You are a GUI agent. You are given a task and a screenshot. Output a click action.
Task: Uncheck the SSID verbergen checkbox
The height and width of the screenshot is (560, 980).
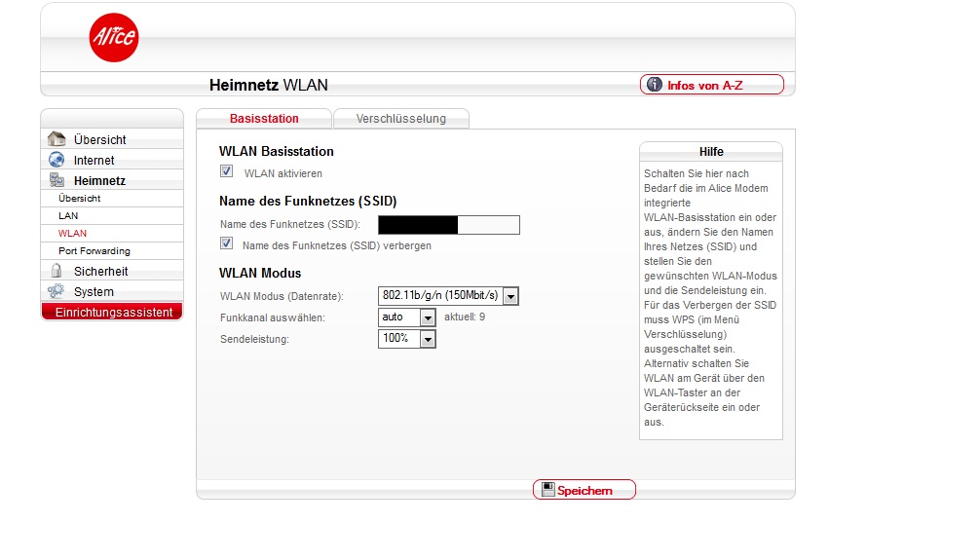click(227, 243)
